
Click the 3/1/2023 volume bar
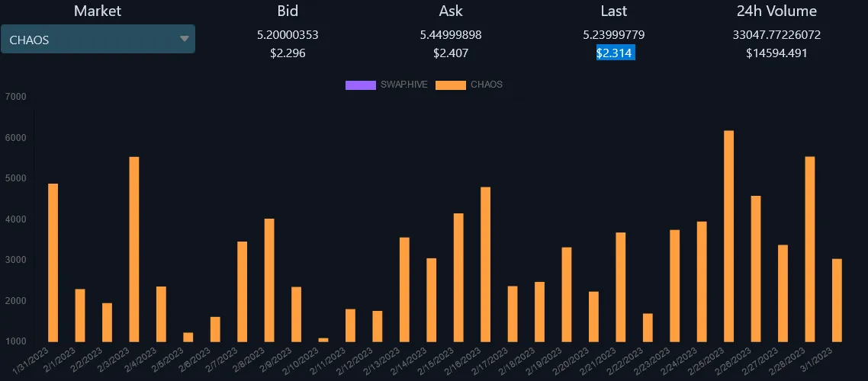coord(837,300)
